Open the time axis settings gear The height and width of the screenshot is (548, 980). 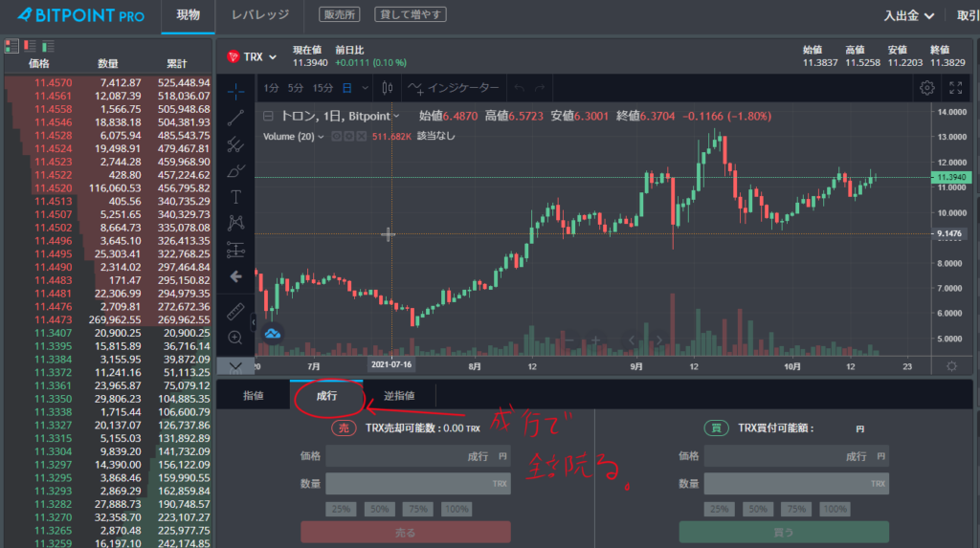(951, 366)
